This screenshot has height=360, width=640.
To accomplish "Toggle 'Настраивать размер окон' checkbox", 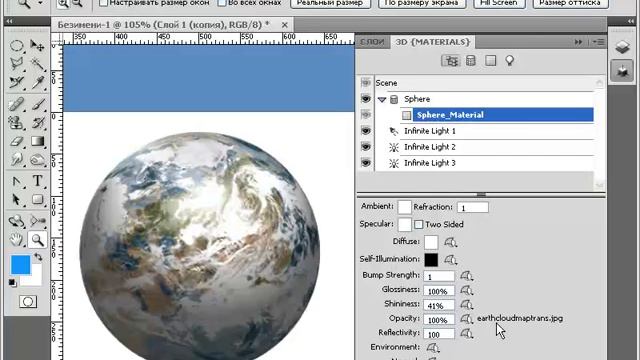I will [x=104, y=3].
